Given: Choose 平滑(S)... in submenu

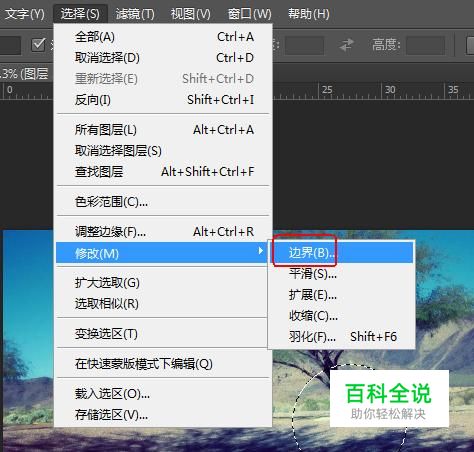Looking at the screenshot, I should (x=341, y=274).
